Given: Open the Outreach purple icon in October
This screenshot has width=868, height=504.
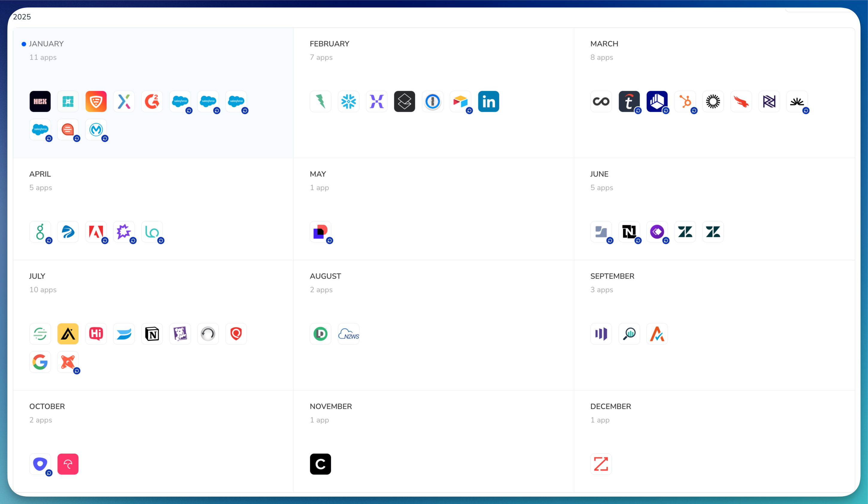Looking at the screenshot, I should 40,464.
